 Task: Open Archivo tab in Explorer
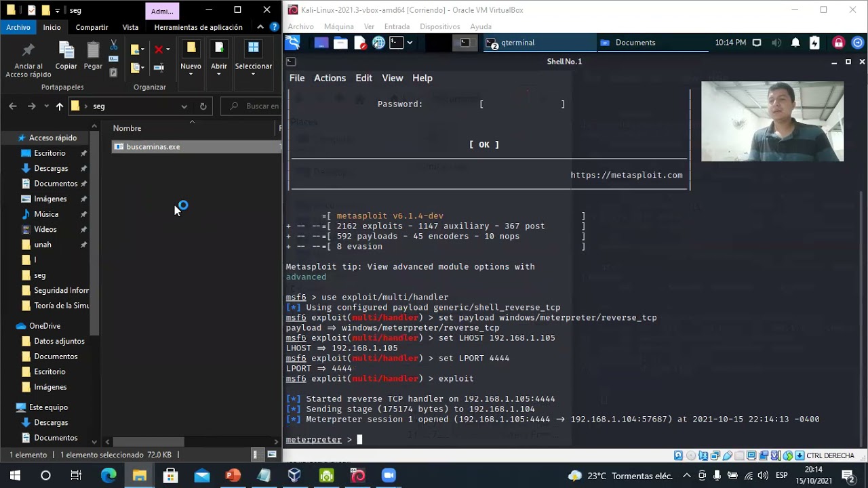click(18, 27)
